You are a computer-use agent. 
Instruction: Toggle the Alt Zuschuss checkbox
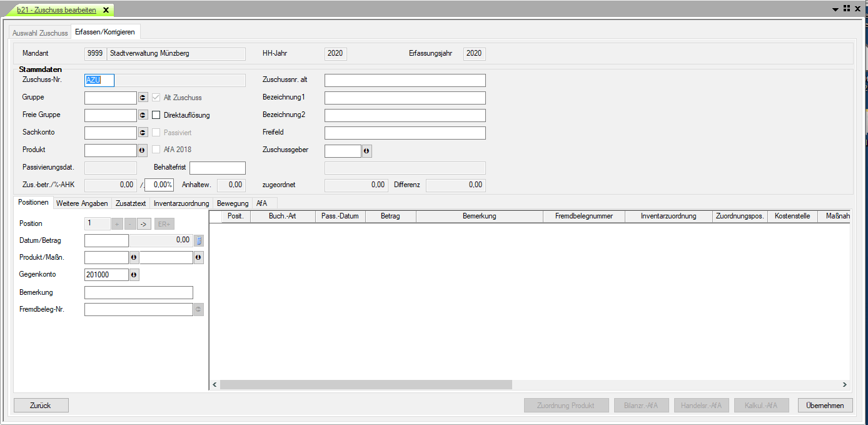pyautogui.click(x=156, y=98)
